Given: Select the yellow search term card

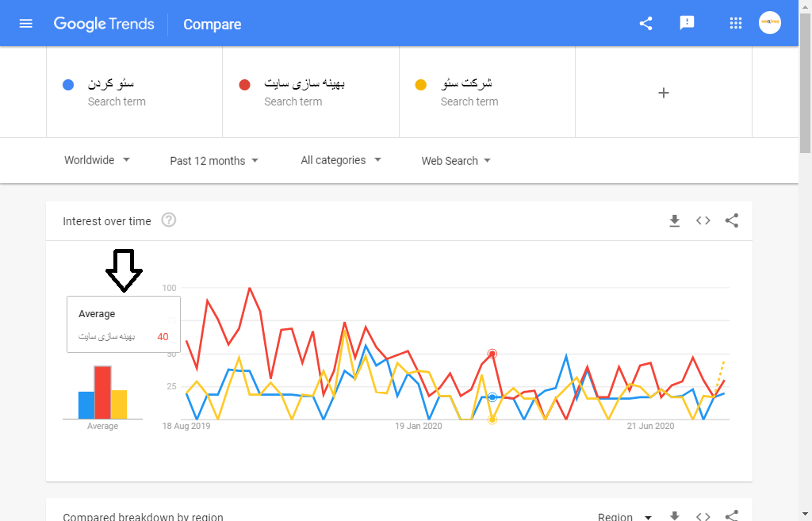Looking at the screenshot, I should 486,92.
